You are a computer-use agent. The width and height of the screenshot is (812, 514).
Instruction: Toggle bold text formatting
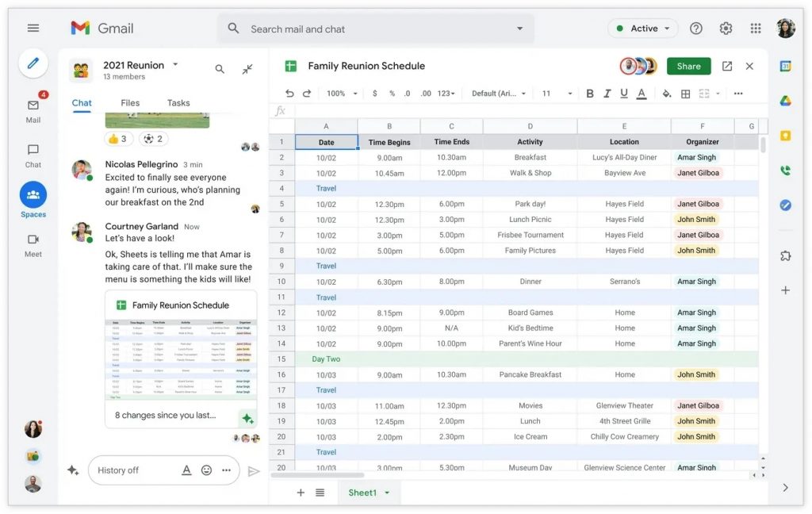pos(589,94)
